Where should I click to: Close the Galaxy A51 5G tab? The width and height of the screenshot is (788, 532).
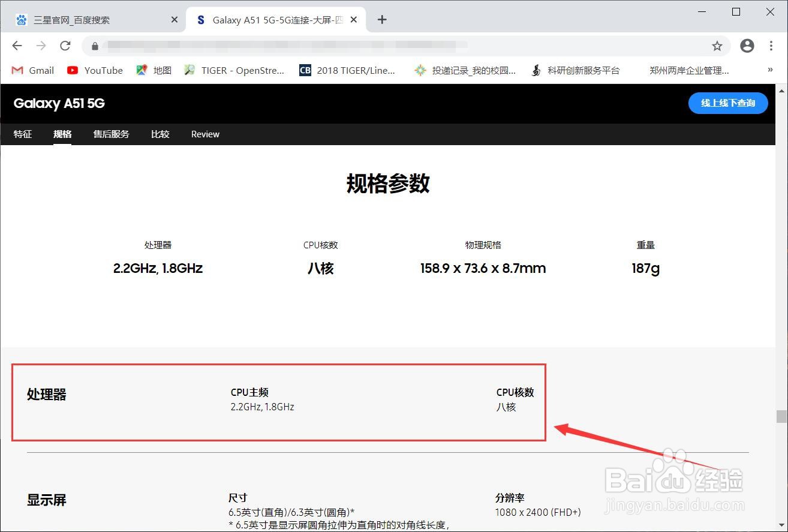click(354, 20)
